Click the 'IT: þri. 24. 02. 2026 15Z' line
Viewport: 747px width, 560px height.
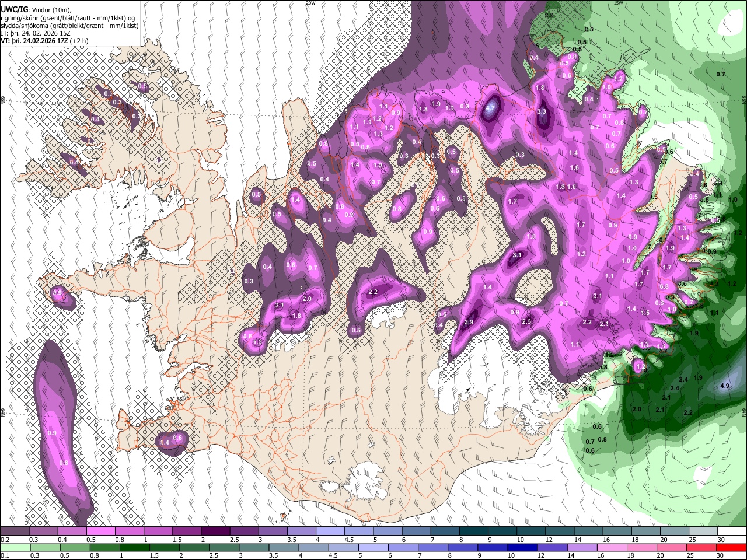(36, 33)
